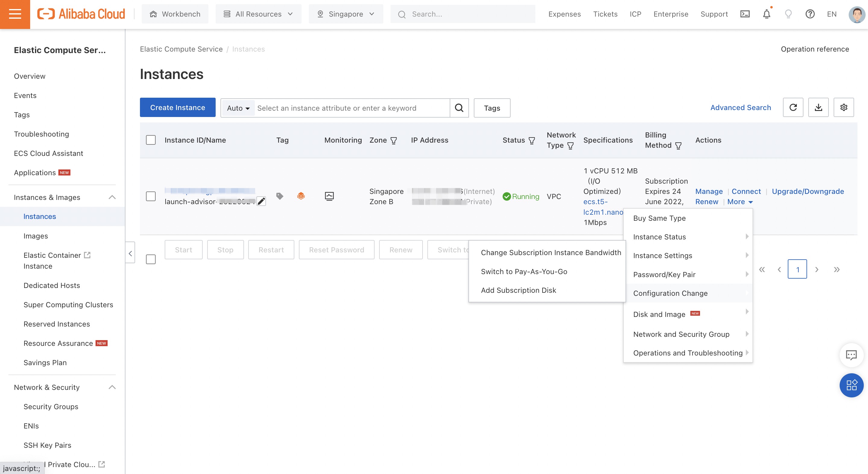Open the hamburger main menu

(x=15, y=14)
